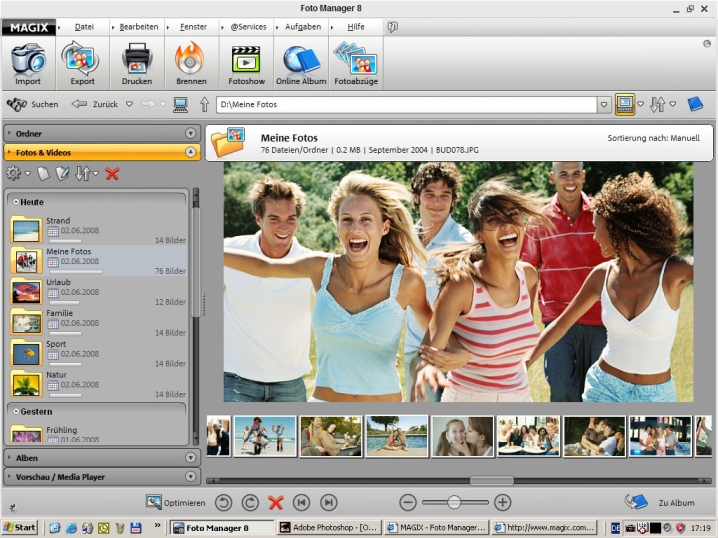Open the Aufgaben menu
This screenshot has width=718, height=538.
click(x=303, y=27)
